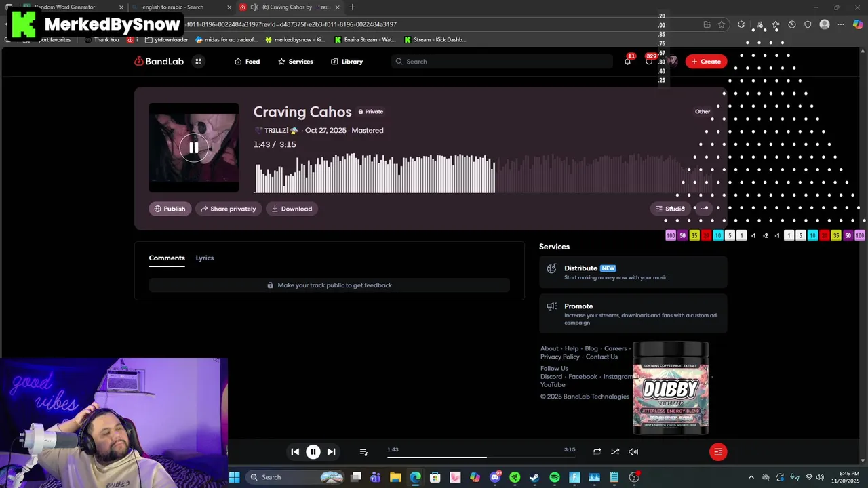Click the Publish button
868x488 pixels.
170,209
